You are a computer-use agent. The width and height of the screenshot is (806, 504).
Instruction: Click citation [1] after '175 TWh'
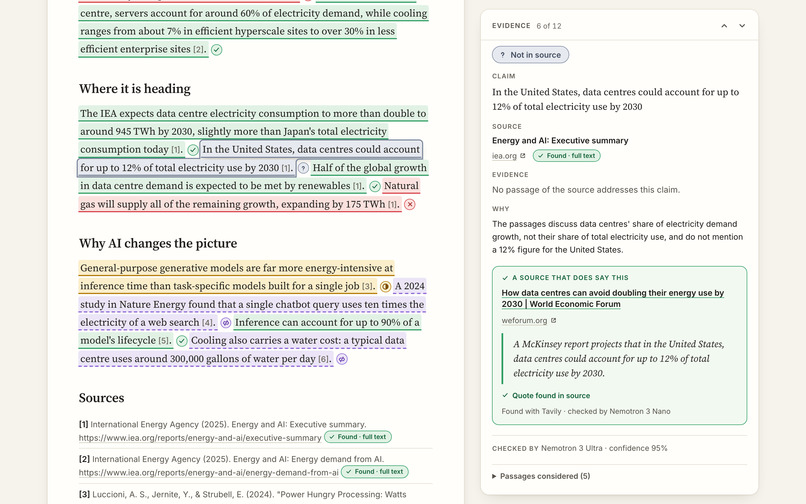(x=393, y=205)
